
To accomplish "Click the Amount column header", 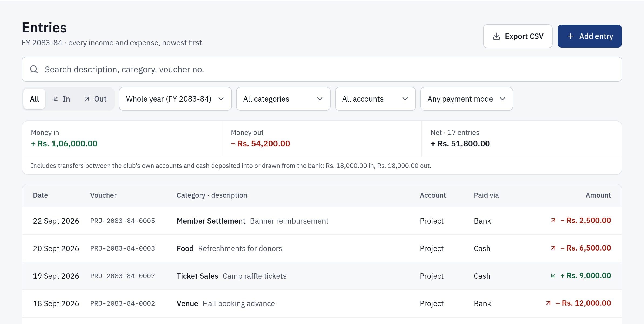I will tap(598, 195).
